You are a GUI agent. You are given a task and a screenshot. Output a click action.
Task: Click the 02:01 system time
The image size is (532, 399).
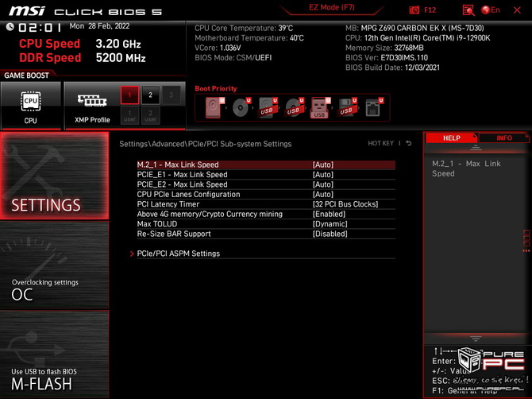[x=40, y=28]
